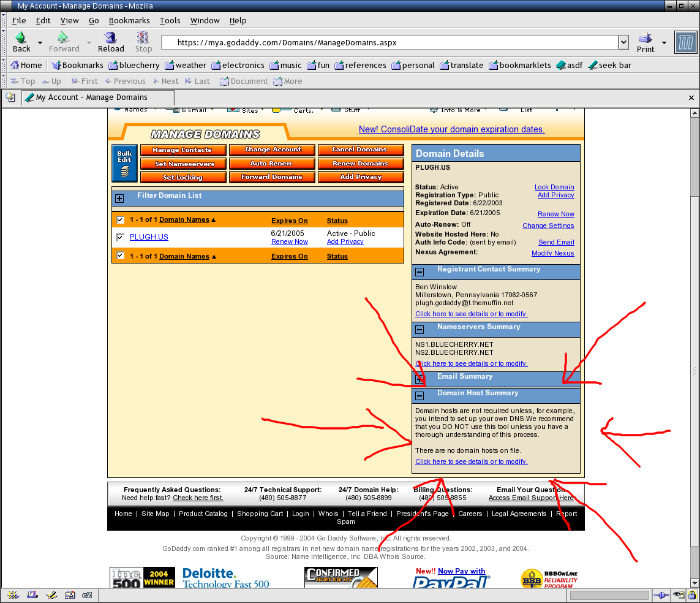
Task: Open the music bookmark folder
Action: [286, 65]
